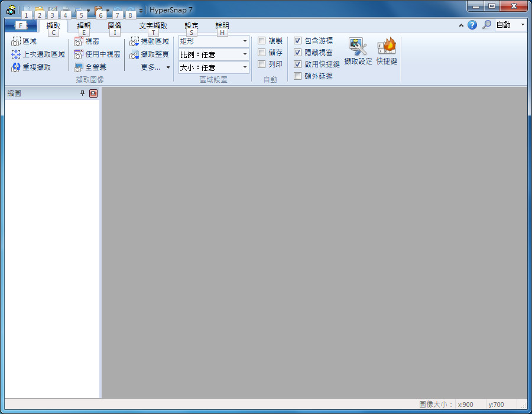Switch to the 圖像 tab
Image resolution: width=532 pixels, height=414 pixels.
[115, 26]
